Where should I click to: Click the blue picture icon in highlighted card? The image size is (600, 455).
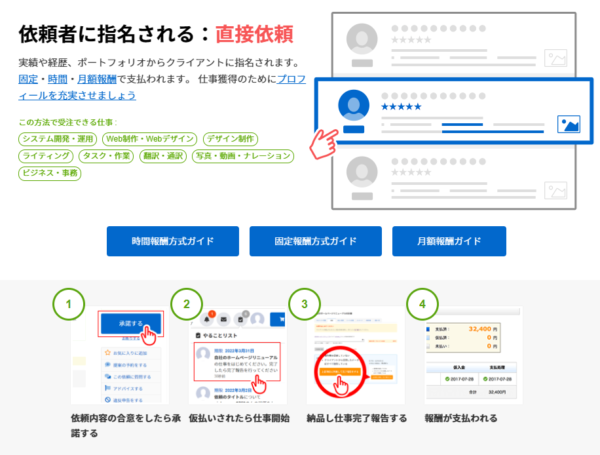[x=569, y=124]
